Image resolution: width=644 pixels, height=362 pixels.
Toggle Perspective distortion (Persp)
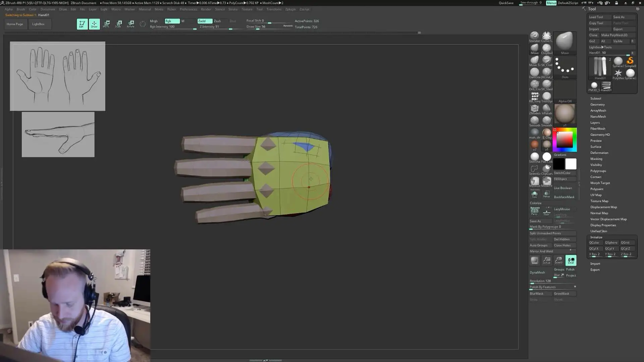tap(534, 212)
